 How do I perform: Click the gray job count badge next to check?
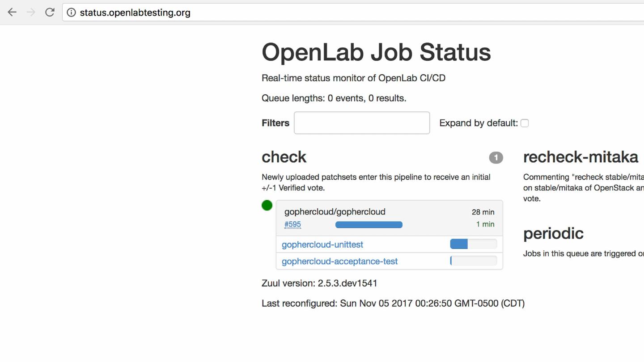[x=496, y=158]
